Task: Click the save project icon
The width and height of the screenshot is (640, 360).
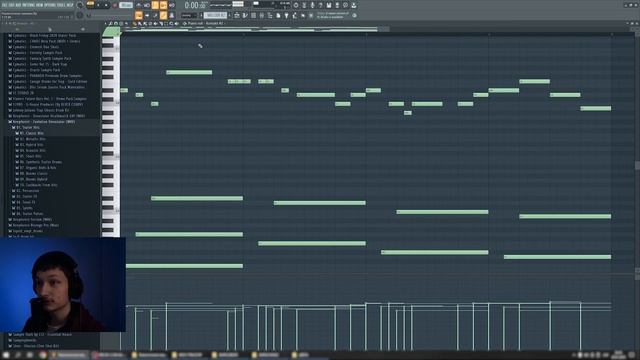Action: 329,5
